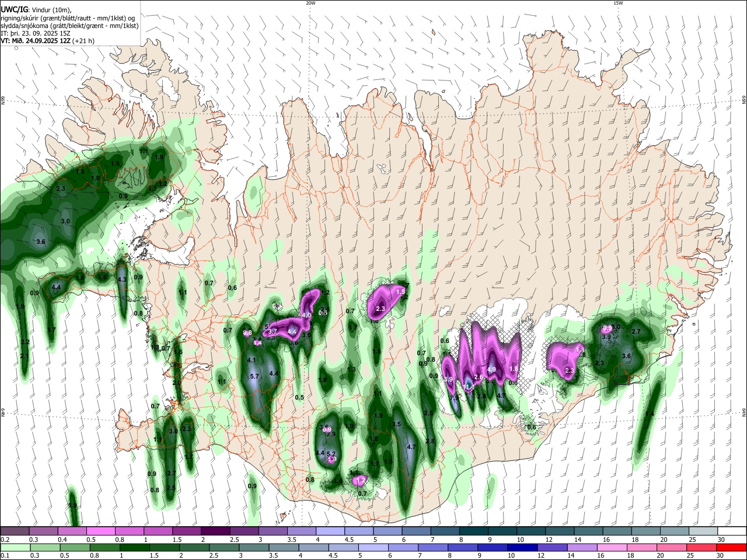Screen dimensions: 747x560
Task: Click the upper legend swatch between 25 and 30
Action: coord(702,531)
